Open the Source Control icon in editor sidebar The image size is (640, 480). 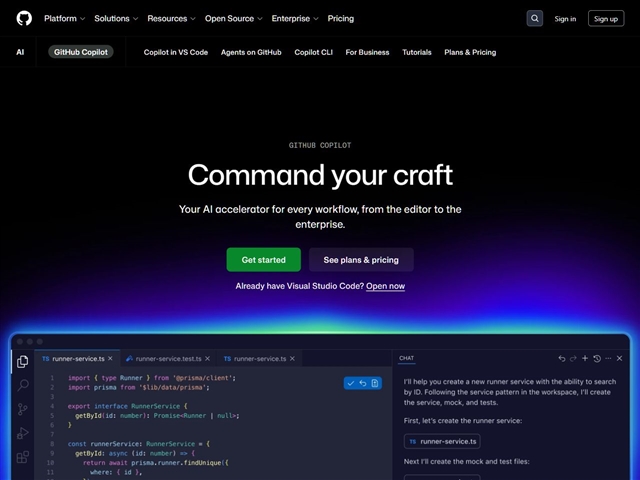[23, 409]
